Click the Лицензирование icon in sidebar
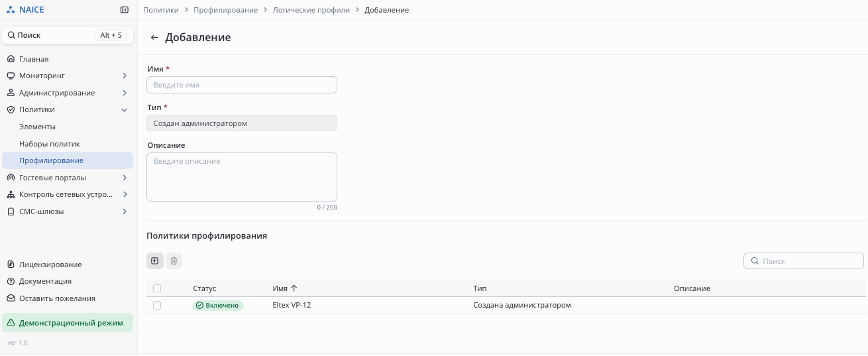Screen dimensions: 868x356 [x=11, y=265]
